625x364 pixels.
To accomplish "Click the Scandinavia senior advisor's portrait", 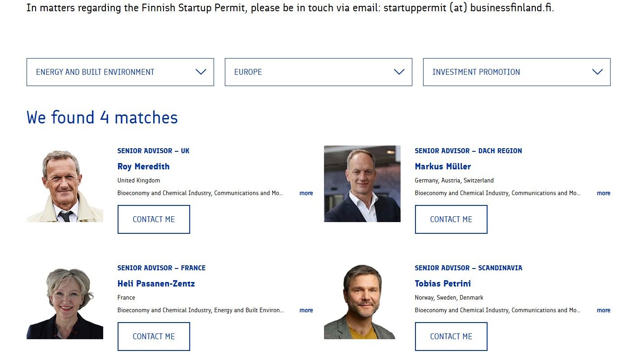I will [362, 301].
